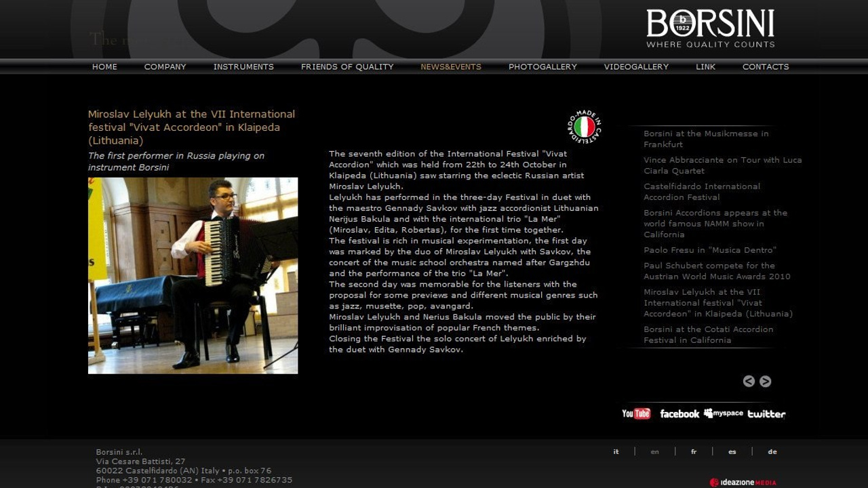Click the Borsini logo

[x=711, y=28]
